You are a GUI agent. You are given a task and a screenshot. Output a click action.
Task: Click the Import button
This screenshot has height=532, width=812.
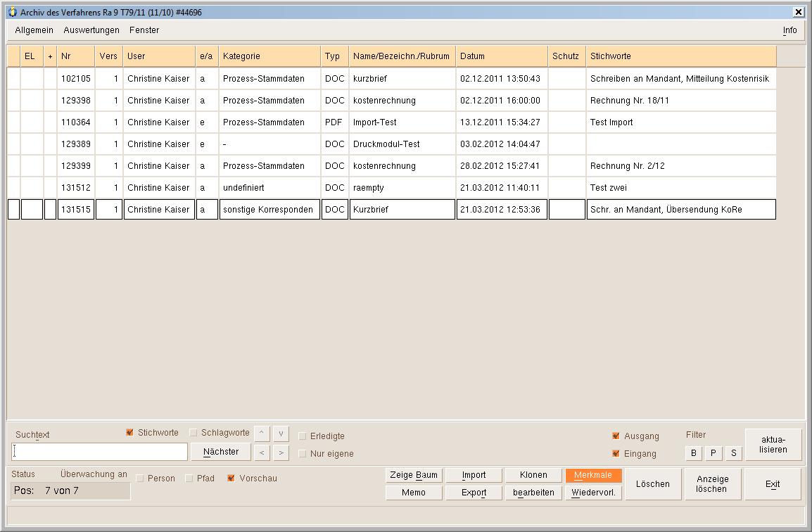(x=474, y=475)
